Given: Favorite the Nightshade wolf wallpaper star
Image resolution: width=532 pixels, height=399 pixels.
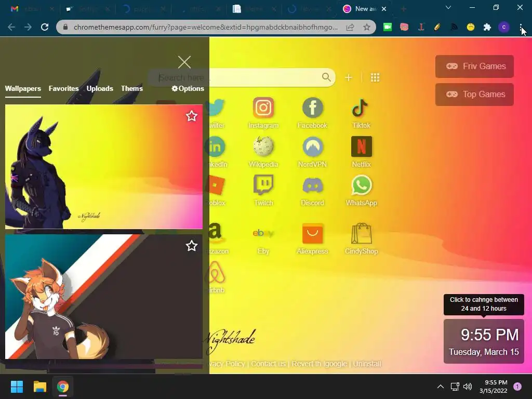Looking at the screenshot, I should tap(192, 116).
